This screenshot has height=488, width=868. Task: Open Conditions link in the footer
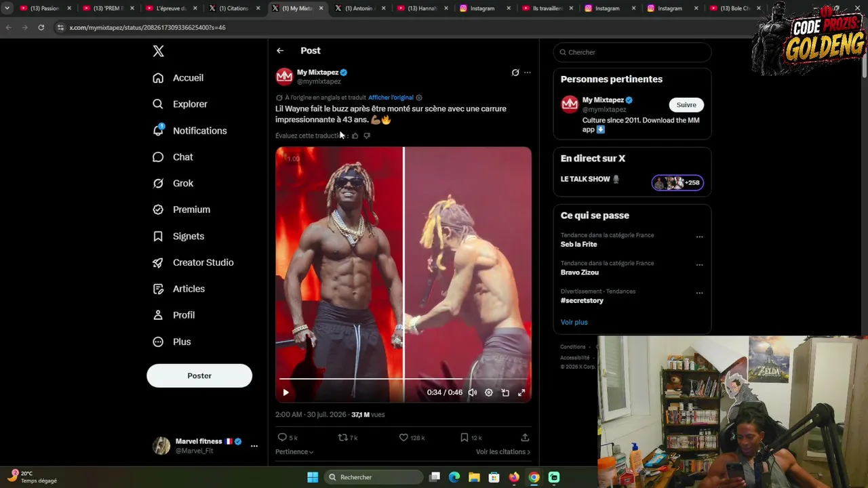573,347
